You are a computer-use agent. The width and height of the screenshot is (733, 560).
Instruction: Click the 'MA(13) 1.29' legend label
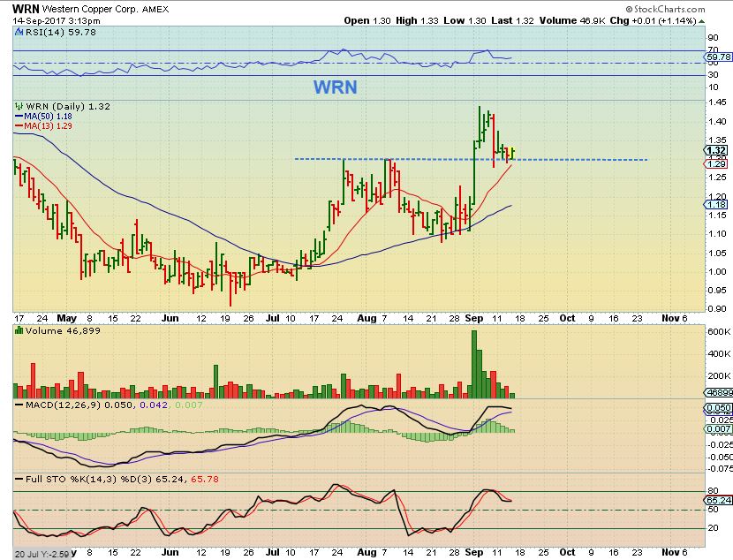(49, 125)
